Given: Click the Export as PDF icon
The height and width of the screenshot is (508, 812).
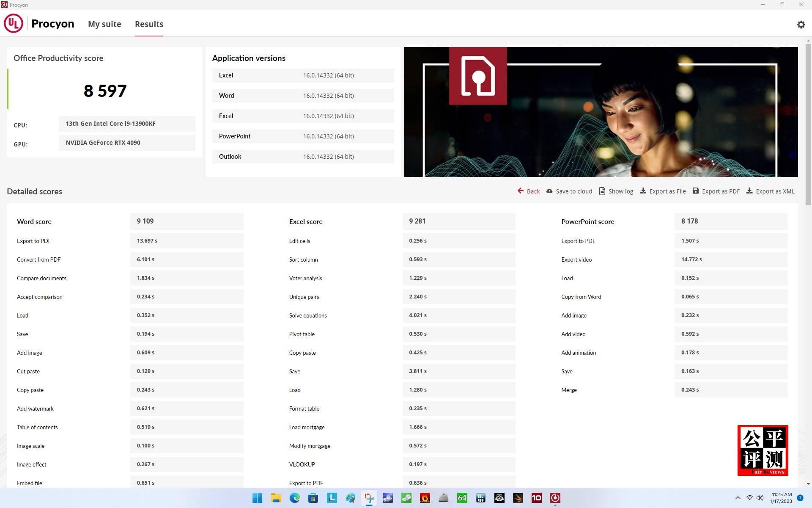Looking at the screenshot, I should click(695, 191).
